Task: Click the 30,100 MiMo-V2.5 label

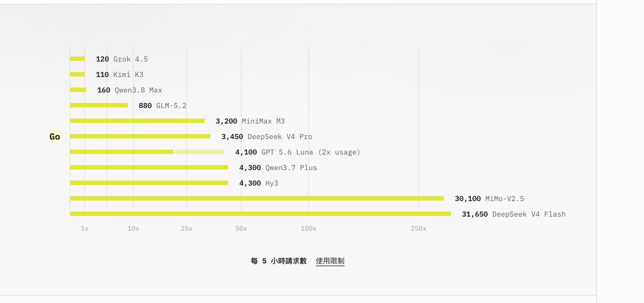Action: [489, 199]
